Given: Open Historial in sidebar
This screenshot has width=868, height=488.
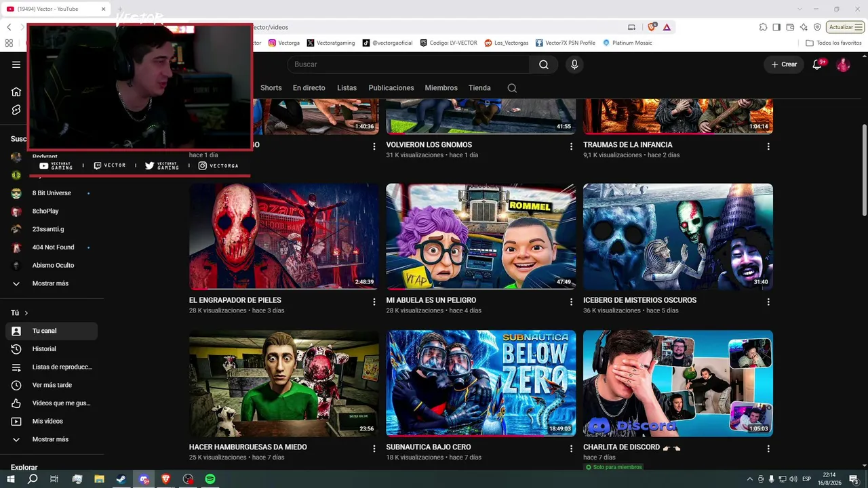Looking at the screenshot, I should pyautogui.click(x=52, y=349).
